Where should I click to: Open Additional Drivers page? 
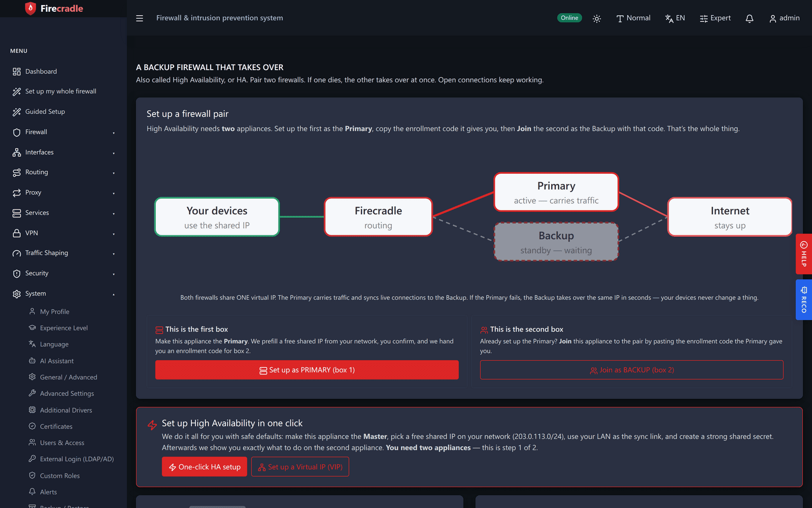66,410
